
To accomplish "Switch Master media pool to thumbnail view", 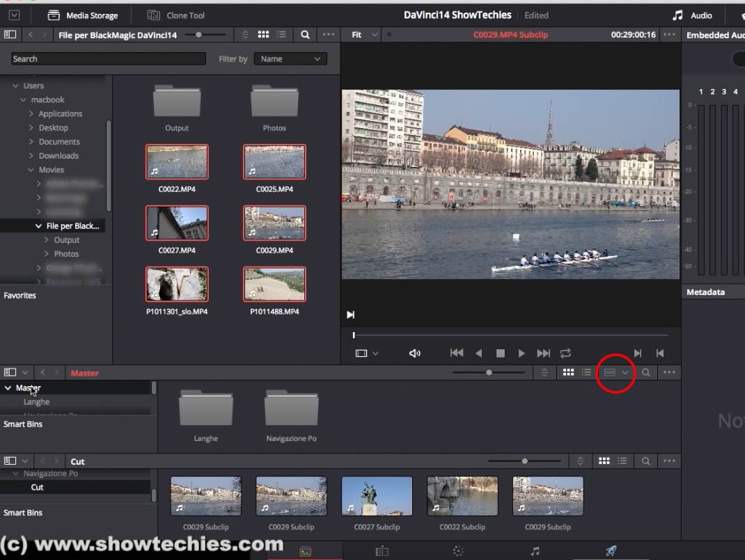I will tap(568, 373).
